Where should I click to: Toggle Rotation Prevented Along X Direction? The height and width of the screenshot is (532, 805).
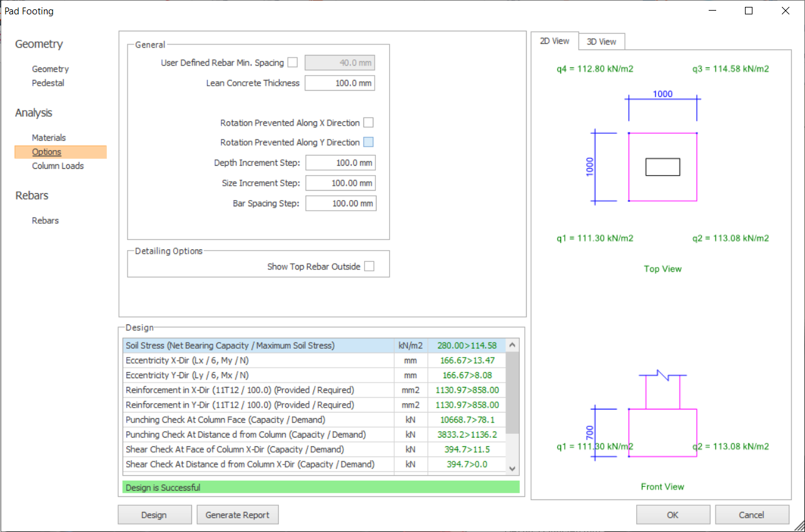(x=368, y=123)
